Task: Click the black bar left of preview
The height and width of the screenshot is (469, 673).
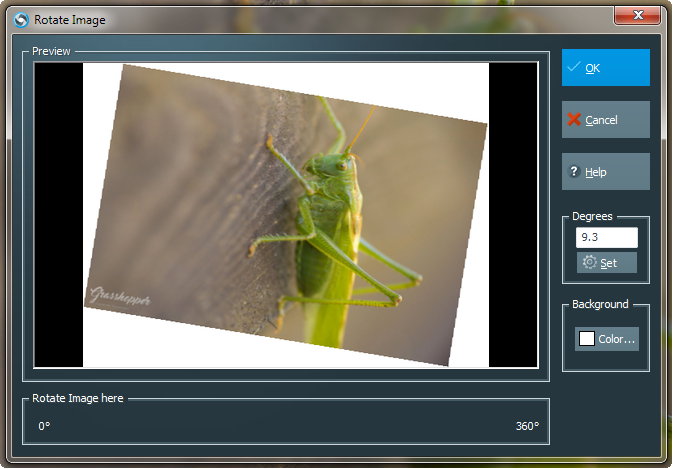Action: point(58,215)
